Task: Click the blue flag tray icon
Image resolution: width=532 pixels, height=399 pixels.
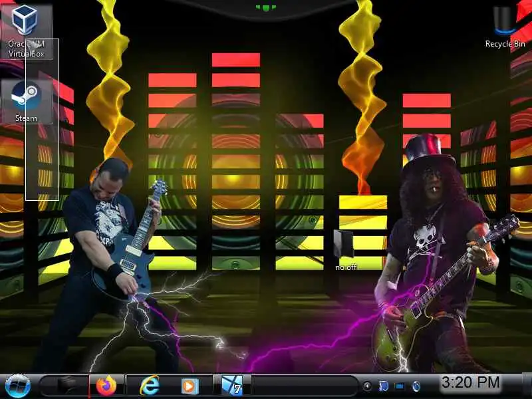Action: 384,386
